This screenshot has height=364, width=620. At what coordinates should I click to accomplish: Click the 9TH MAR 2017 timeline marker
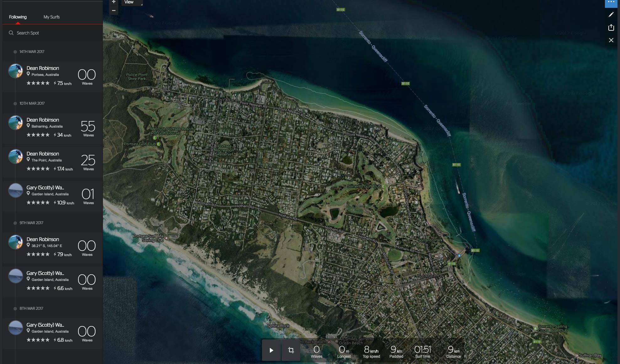click(15, 223)
